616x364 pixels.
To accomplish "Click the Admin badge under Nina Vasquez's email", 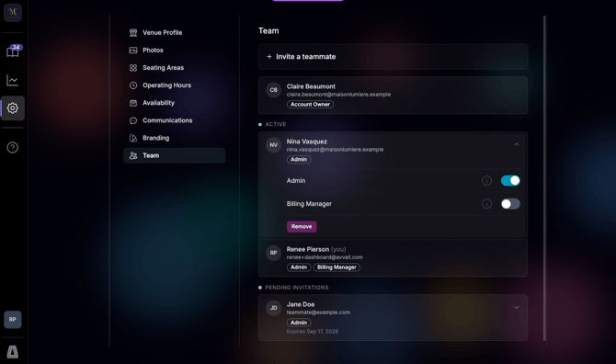I will pyautogui.click(x=299, y=159).
